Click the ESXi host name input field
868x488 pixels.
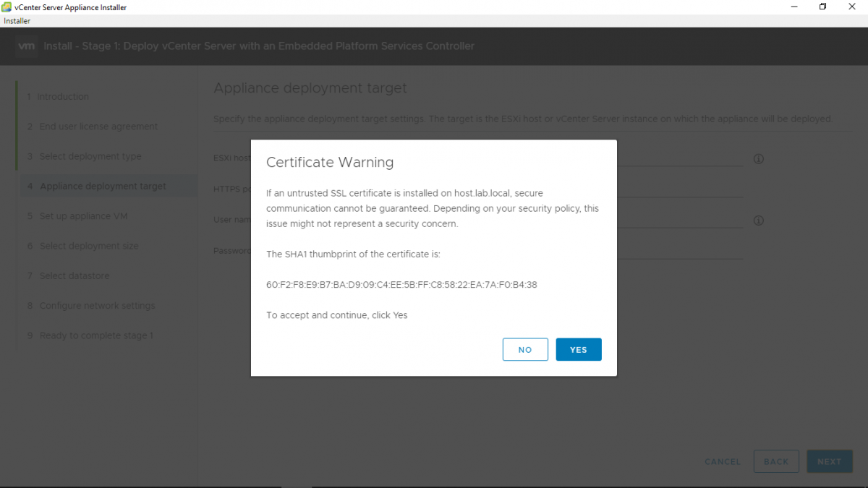coord(680,158)
